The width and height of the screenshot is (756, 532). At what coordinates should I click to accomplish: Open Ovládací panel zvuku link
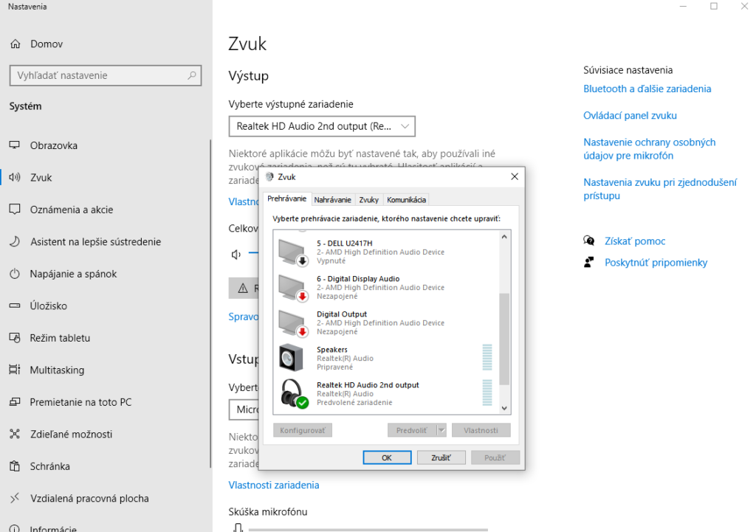630,116
